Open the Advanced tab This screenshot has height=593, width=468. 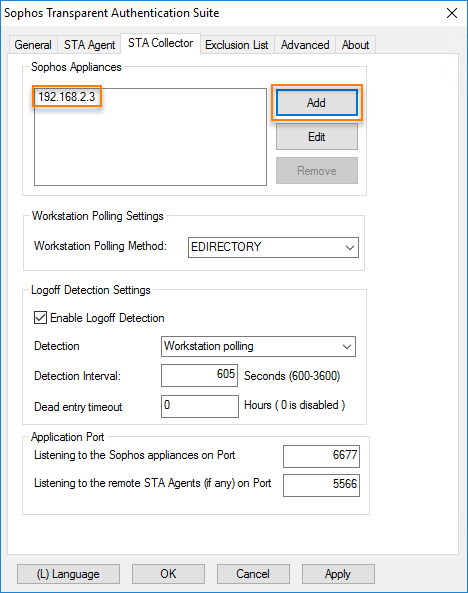305,45
